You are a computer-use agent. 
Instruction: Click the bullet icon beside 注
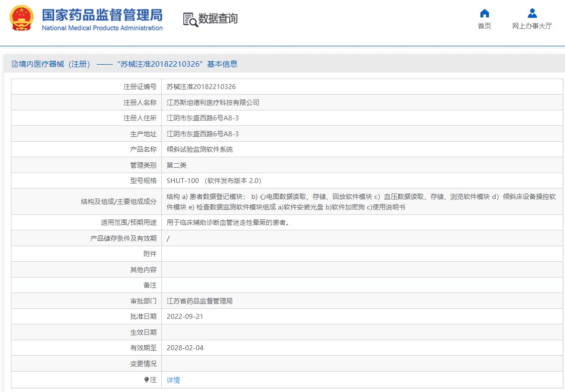pos(146,380)
